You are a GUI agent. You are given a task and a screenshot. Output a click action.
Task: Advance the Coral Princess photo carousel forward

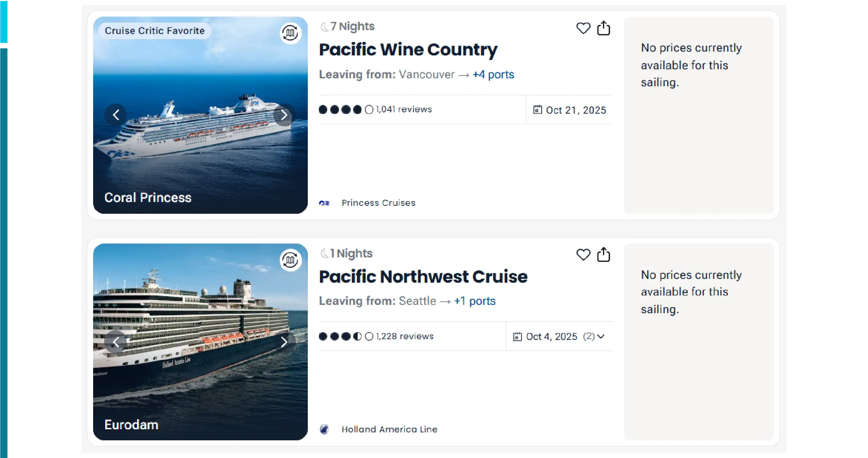284,114
